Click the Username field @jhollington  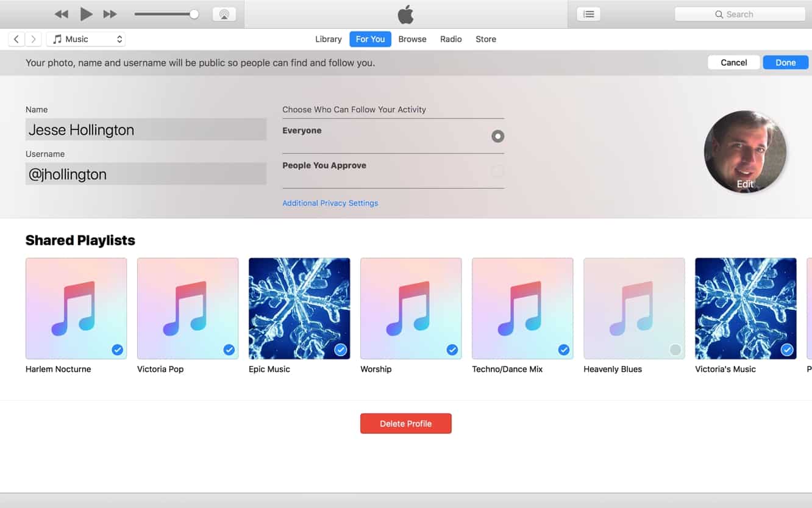click(x=146, y=174)
